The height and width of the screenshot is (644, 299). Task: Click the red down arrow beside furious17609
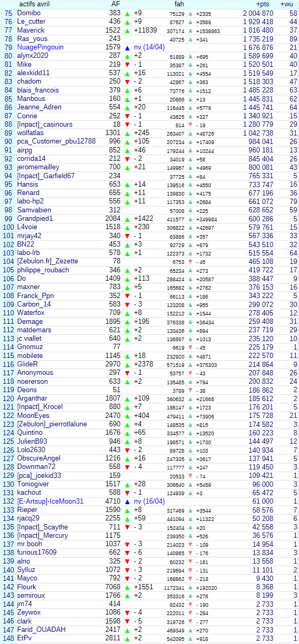click(127, 553)
